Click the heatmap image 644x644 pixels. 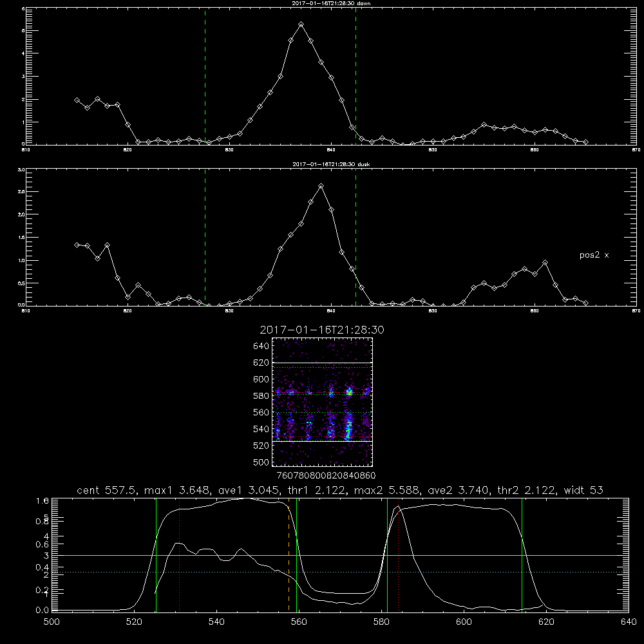pyautogui.click(x=322, y=402)
